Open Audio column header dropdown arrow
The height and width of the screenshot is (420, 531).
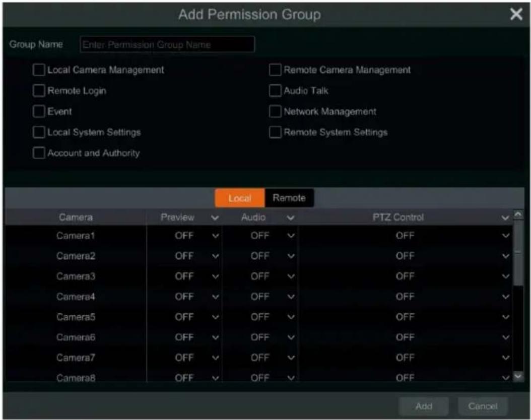pyautogui.click(x=291, y=218)
